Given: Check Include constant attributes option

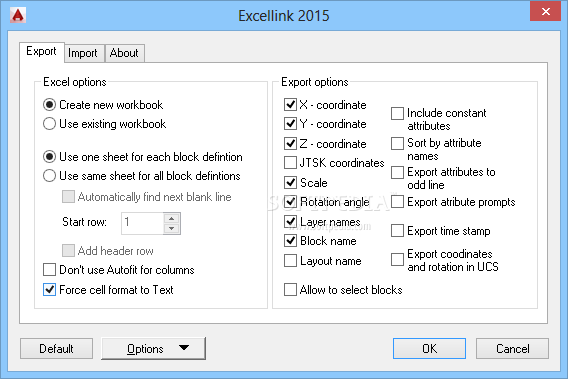Looking at the screenshot, I should [x=397, y=113].
